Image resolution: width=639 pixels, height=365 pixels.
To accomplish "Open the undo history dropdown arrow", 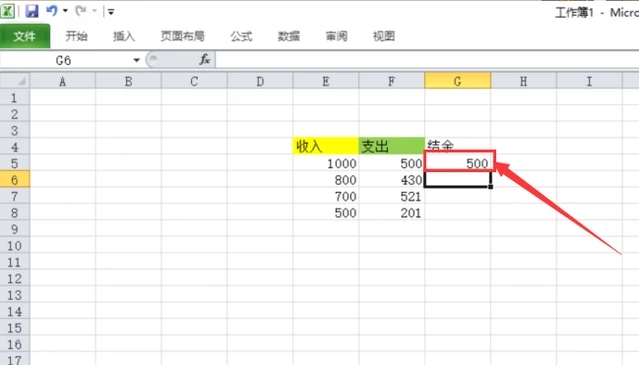I will click(65, 11).
